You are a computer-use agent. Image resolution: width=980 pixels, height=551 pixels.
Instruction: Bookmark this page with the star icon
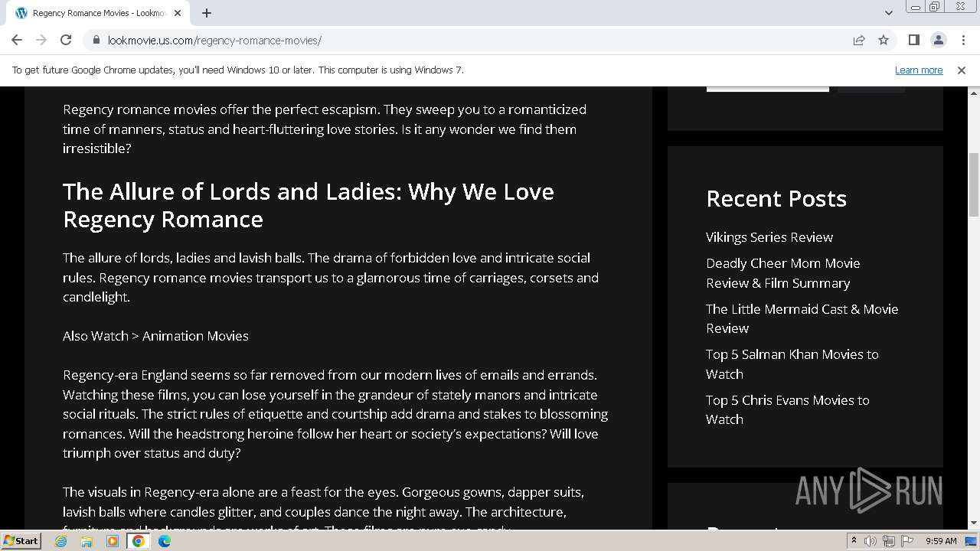pos(884,40)
